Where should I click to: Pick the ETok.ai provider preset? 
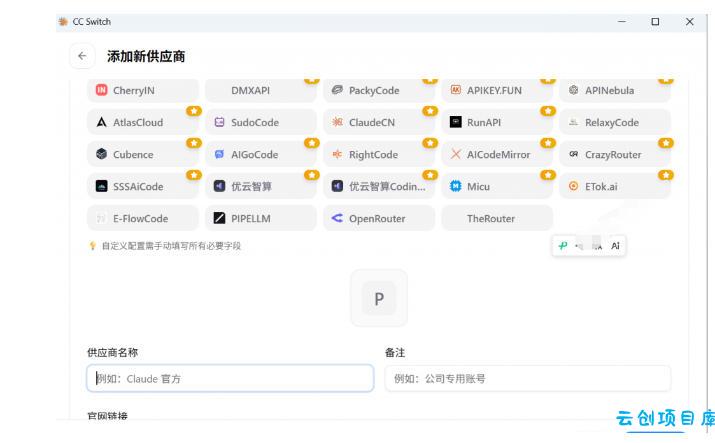click(x=615, y=186)
